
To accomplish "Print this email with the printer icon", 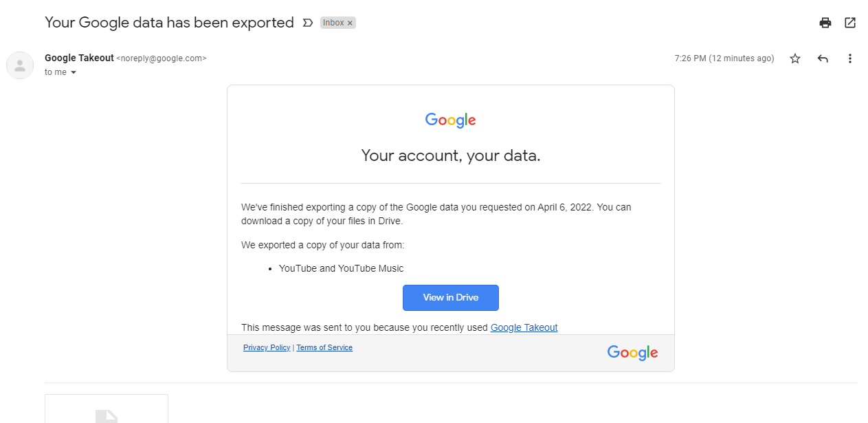I will [825, 23].
